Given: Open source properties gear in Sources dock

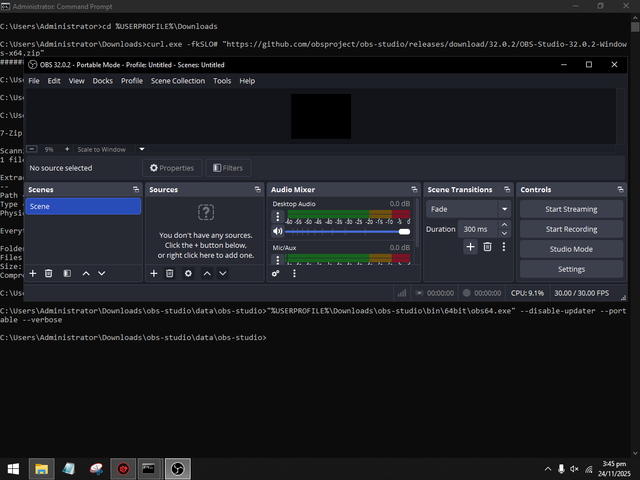Looking at the screenshot, I should (x=188, y=273).
